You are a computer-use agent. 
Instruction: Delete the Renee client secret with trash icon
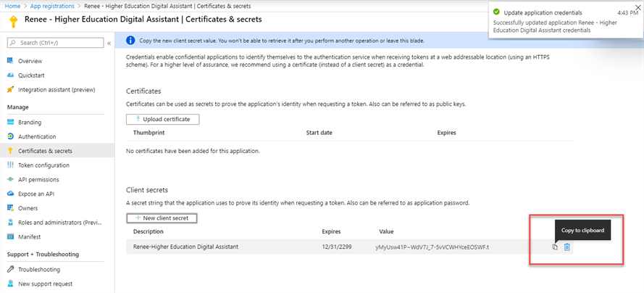pos(567,247)
